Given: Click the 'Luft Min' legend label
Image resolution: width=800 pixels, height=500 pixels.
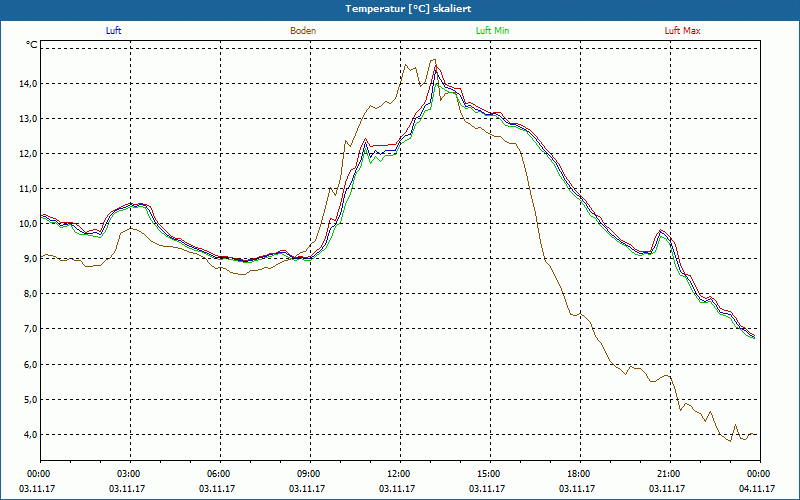Looking at the screenshot, I should pos(492,31).
